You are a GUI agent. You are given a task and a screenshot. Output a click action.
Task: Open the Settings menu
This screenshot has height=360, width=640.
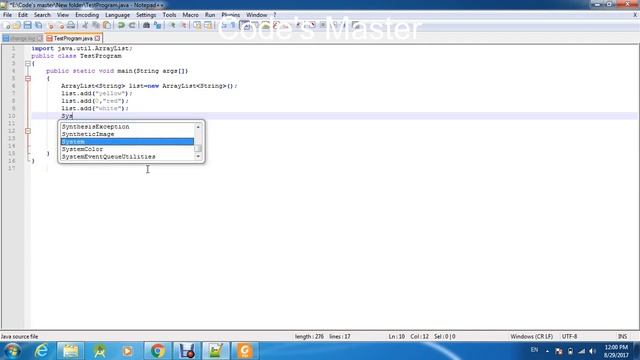[x=146, y=15]
